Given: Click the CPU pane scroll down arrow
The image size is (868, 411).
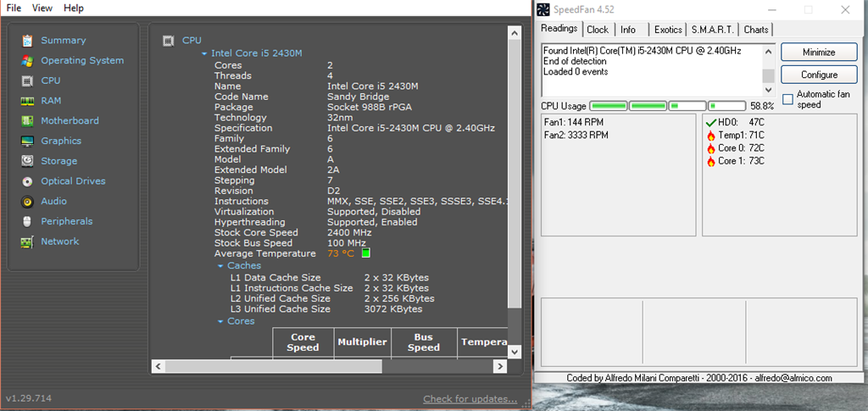Looking at the screenshot, I should 515,352.
